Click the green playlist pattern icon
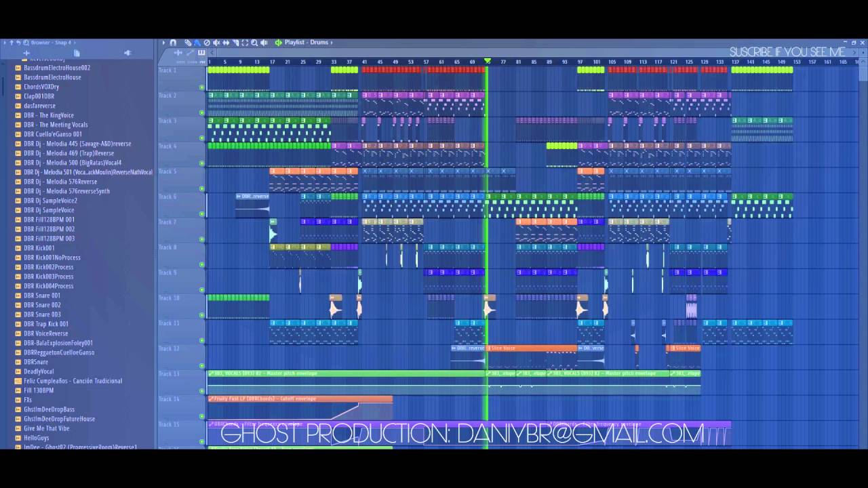The image size is (868, 488). click(x=278, y=43)
